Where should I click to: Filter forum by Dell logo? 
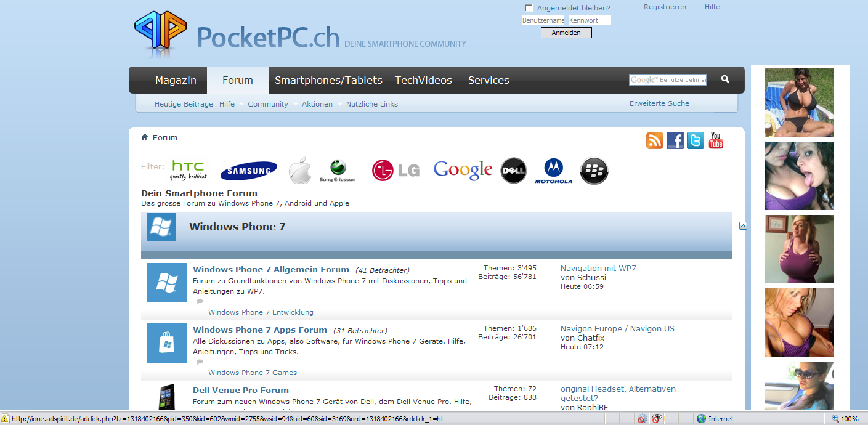point(514,171)
